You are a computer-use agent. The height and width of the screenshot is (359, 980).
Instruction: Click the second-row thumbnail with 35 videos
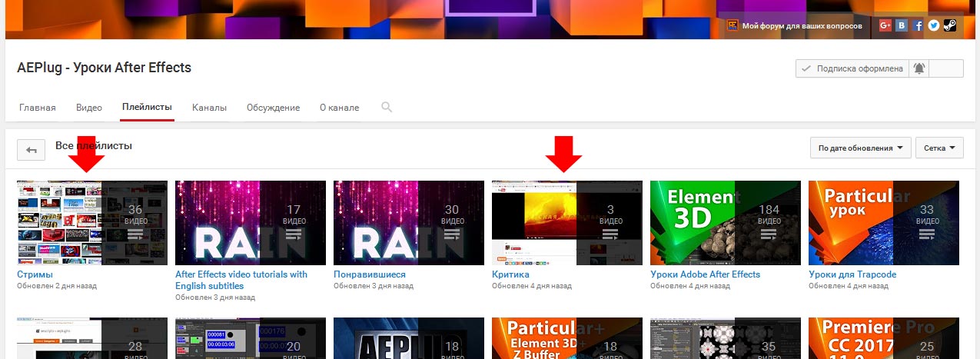[726, 338]
